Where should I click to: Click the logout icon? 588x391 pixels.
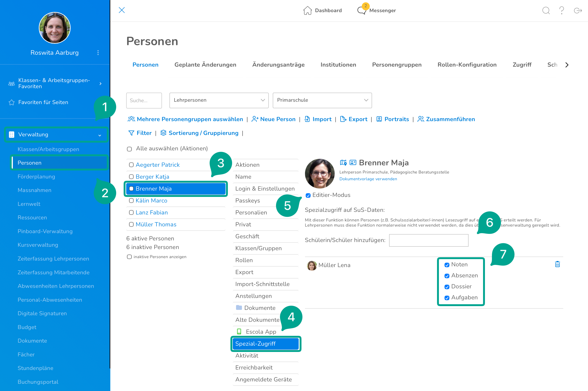click(x=578, y=11)
